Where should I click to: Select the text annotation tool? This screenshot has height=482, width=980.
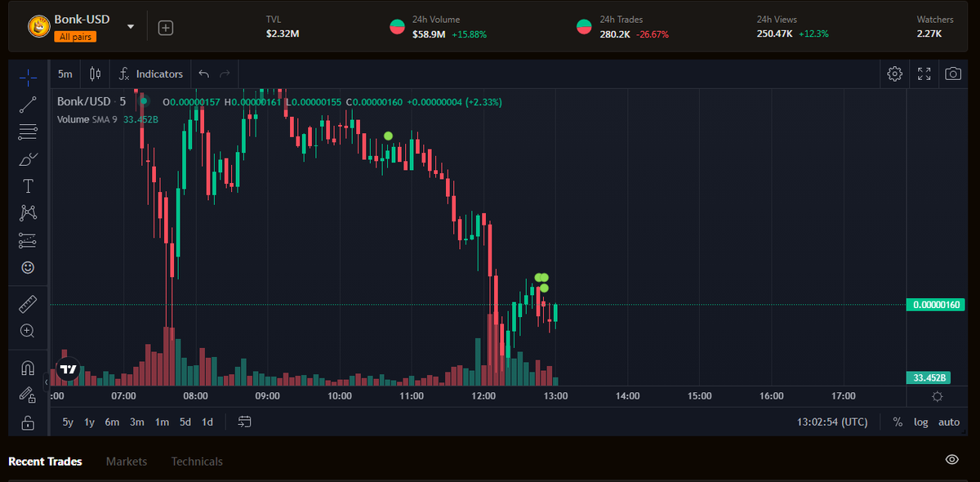(28, 185)
